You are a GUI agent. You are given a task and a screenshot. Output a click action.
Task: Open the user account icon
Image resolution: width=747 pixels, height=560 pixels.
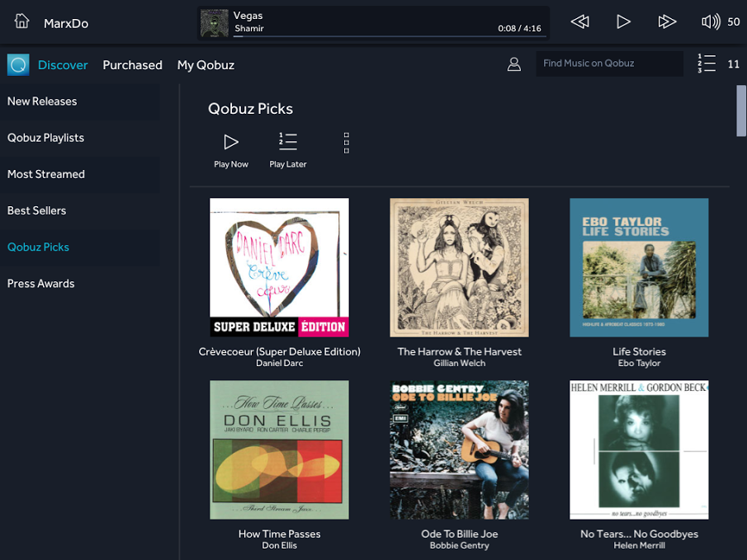point(514,64)
